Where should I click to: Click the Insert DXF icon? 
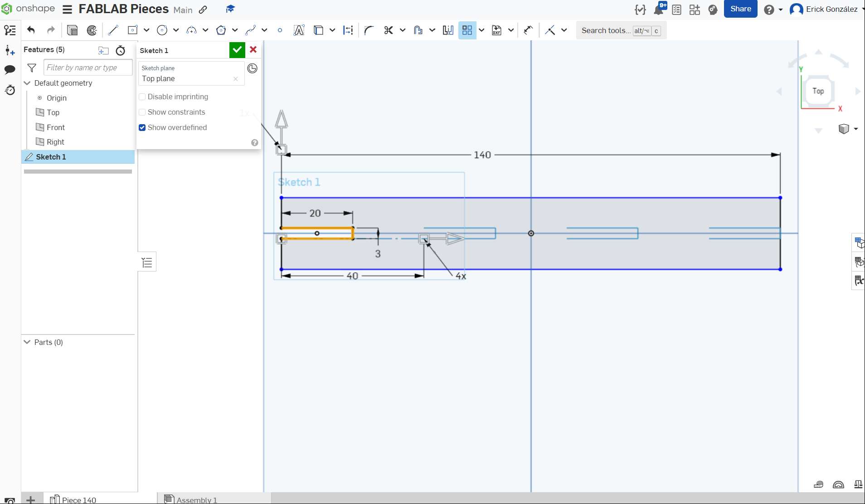496,30
